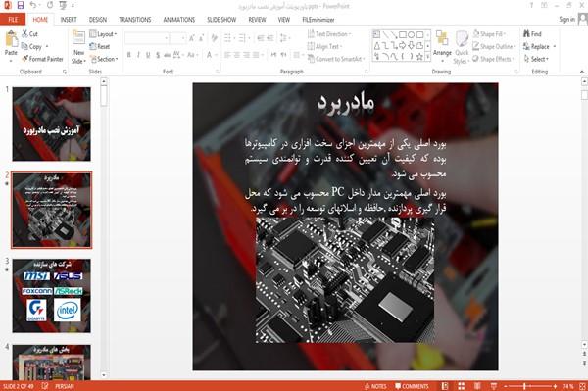This screenshot has height=391, width=588.
Task: Toggle text Shadow formatting
Action: click(158, 55)
